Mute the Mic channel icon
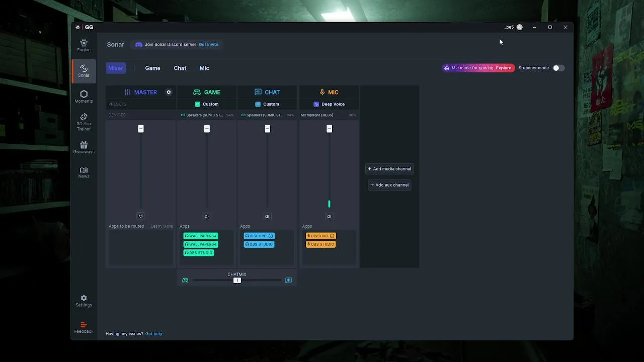 click(329, 216)
